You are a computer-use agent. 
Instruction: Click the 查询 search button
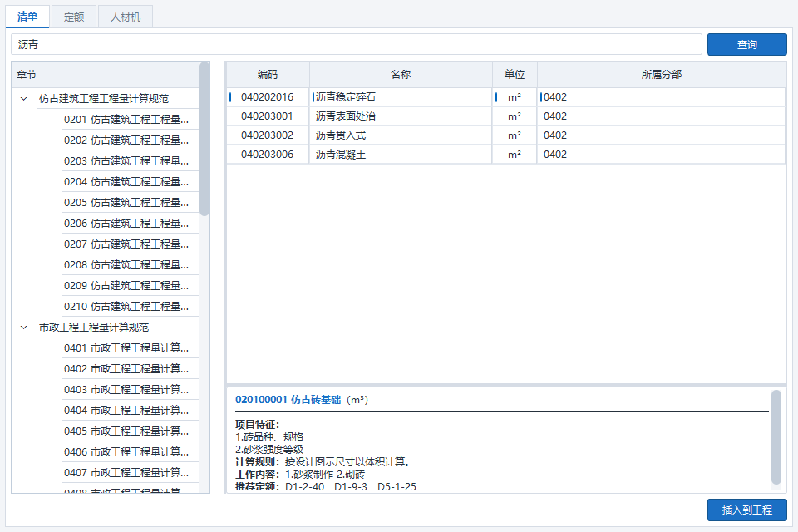coord(746,44)
